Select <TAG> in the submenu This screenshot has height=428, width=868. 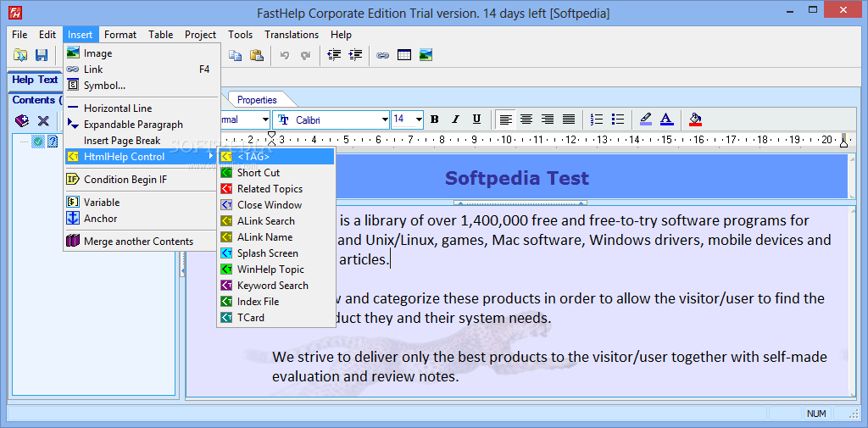276,157
